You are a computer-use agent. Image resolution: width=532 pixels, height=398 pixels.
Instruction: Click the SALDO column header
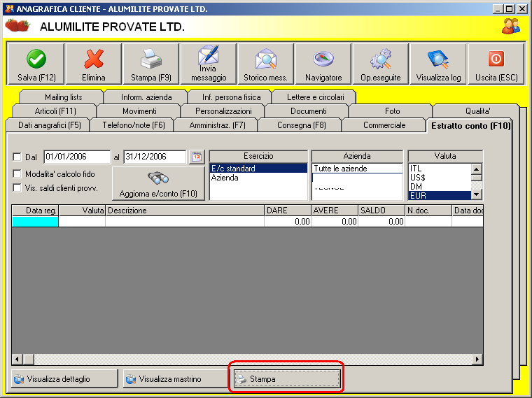point(381,211)
